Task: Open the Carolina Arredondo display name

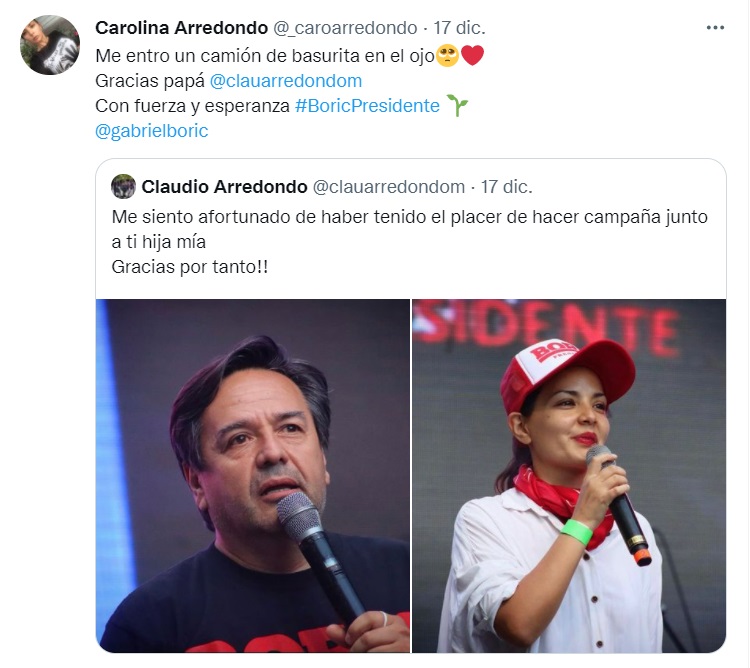Action: click(181, 28)
